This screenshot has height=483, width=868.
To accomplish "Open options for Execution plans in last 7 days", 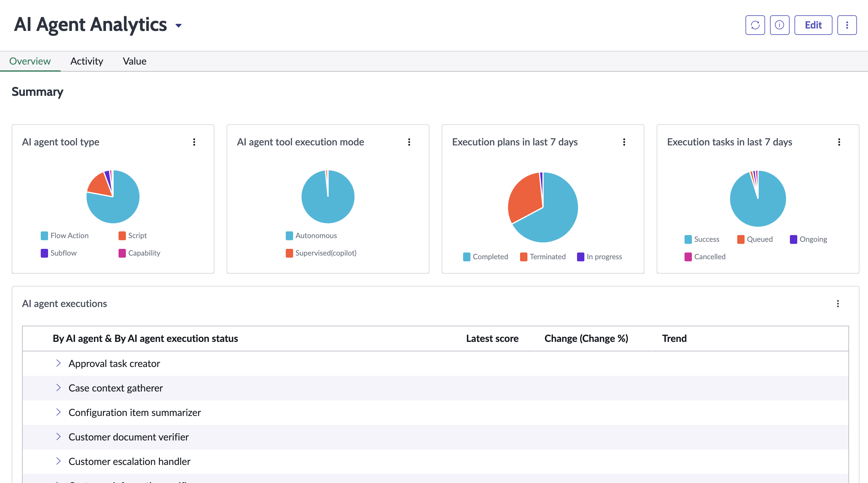I will click(x=624, y=142).
